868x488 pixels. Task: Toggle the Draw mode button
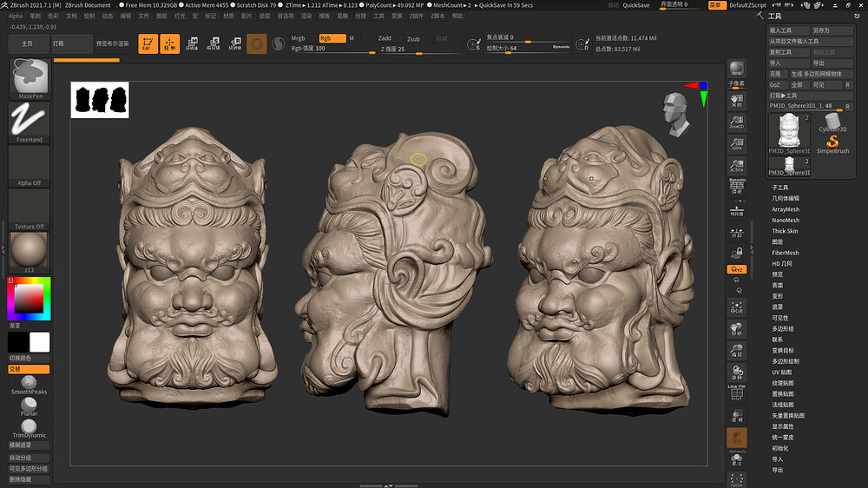(170, 43)
